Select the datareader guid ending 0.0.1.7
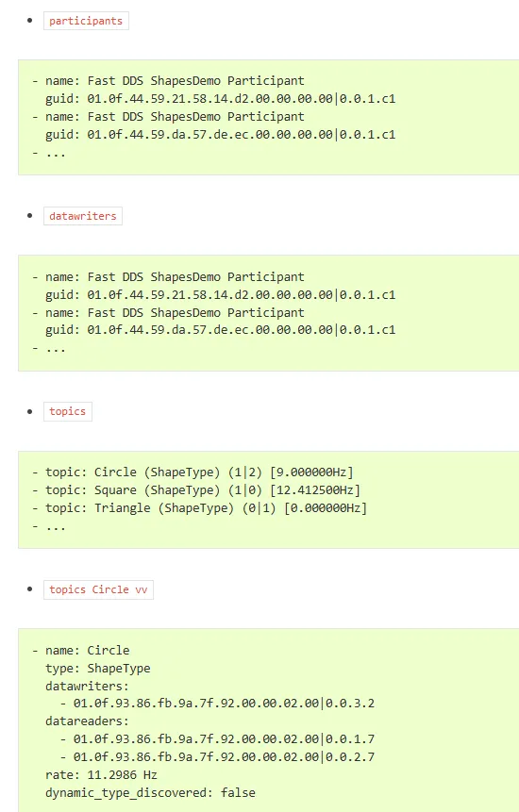The width and height of the screenshot is (519, 812). click(224, 739)
